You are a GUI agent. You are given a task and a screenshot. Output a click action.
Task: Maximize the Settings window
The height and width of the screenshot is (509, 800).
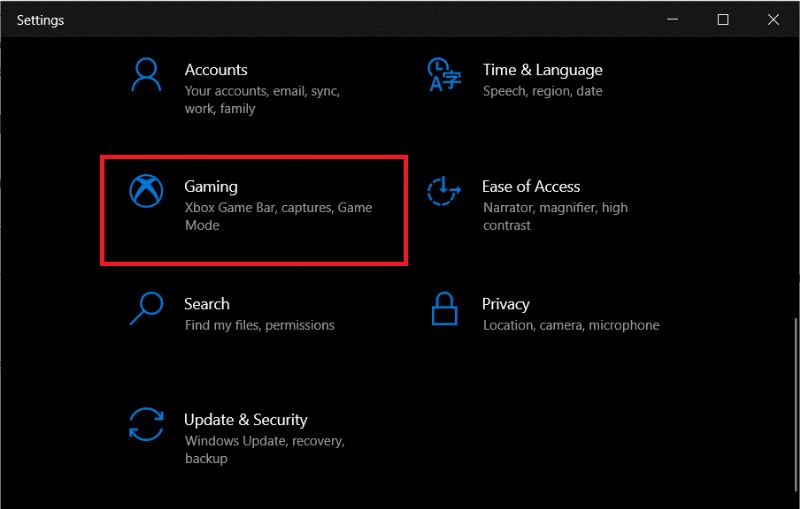coord(723,19)
